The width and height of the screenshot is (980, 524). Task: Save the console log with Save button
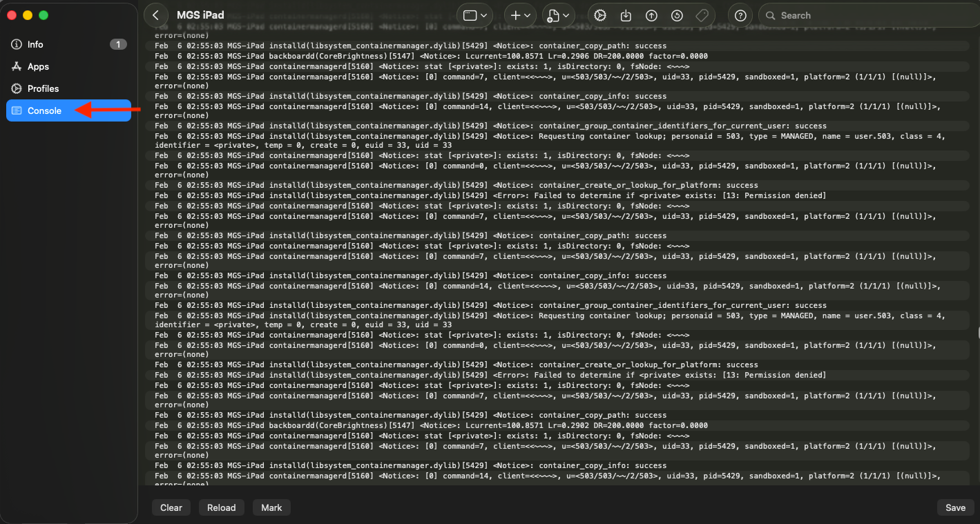955,507
